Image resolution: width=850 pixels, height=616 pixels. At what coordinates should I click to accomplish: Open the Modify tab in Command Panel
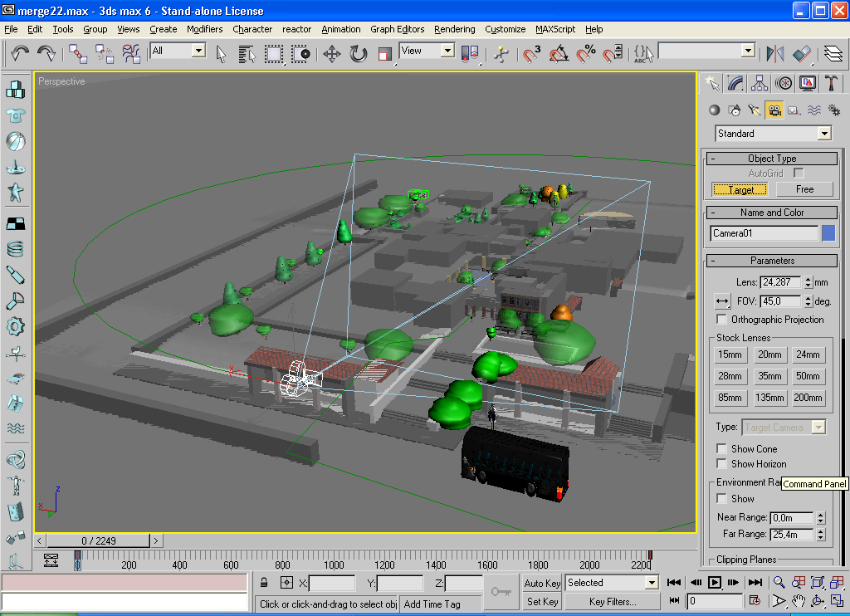pyautogui.click(x=735, y=83)
